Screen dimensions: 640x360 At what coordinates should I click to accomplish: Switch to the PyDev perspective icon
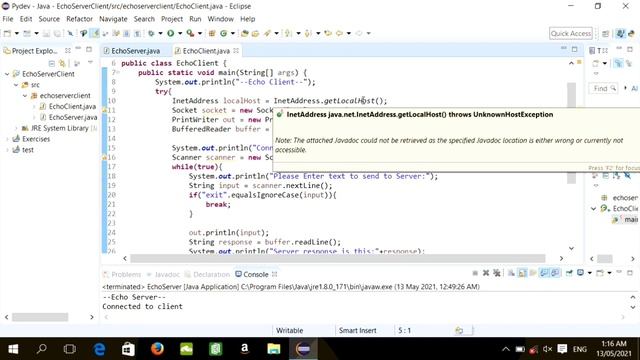pos(631,33)
